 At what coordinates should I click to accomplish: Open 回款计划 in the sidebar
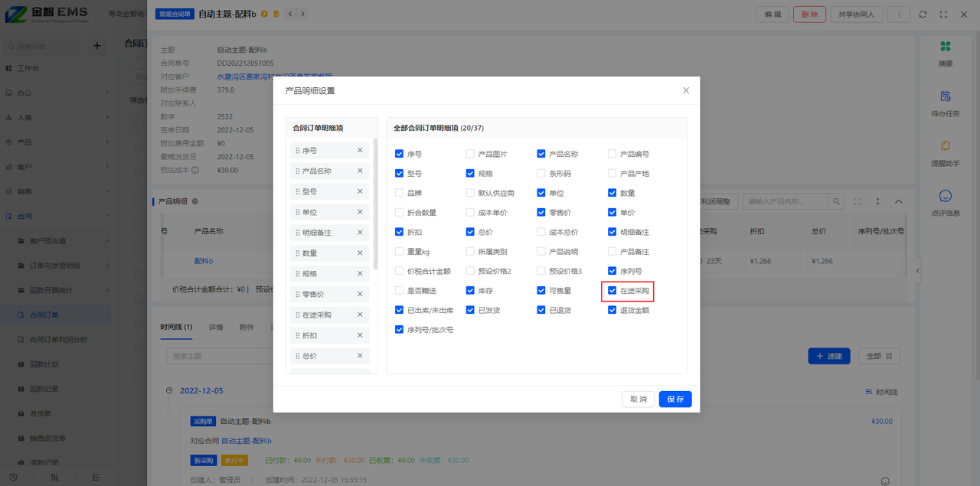pyautogui.click(x=55, y=364)
